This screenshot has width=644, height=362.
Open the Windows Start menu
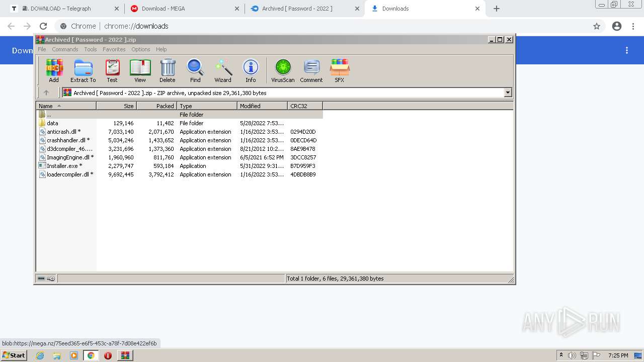(14, 355)
